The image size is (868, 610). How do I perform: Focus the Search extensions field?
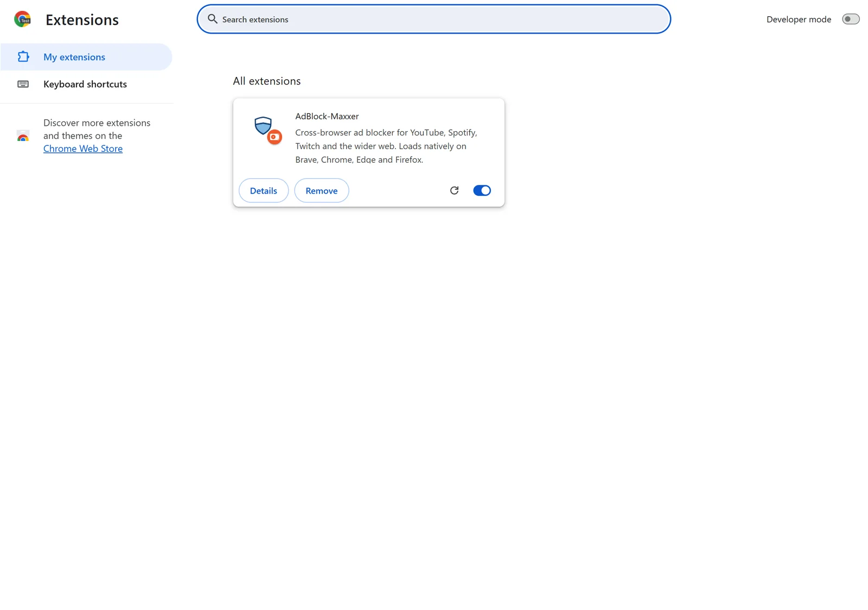tap(434, 19)
